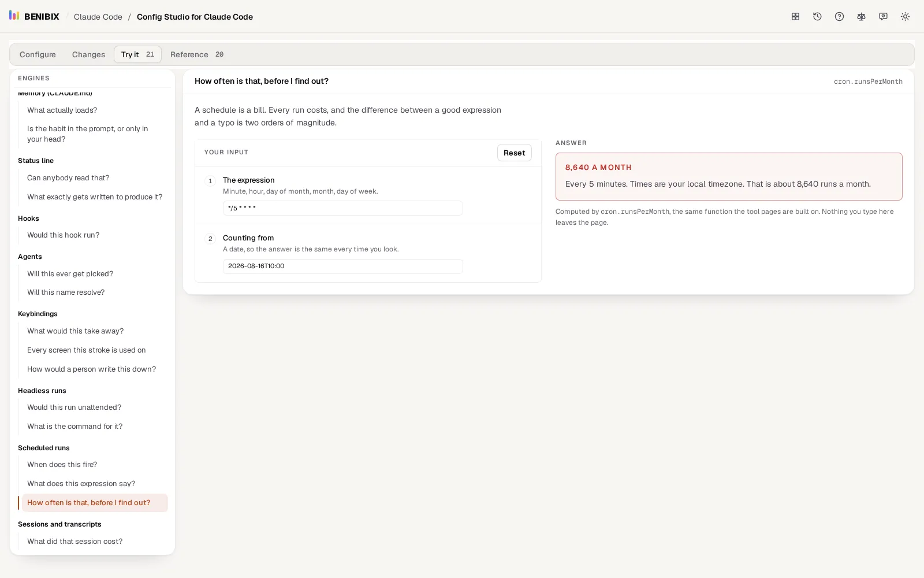The image size is (924, 578).
Task: Click the 'Headless runs' group heading
Action: [x=42, y=391]
